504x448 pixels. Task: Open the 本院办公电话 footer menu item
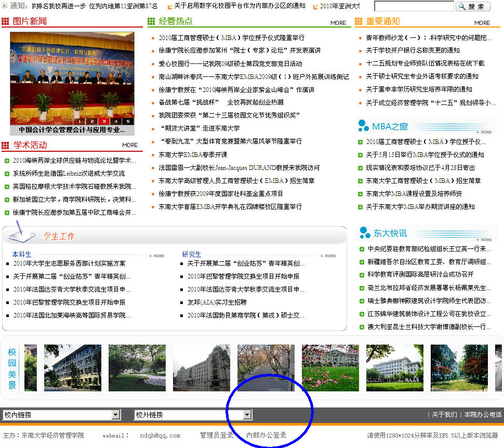pos(483,415)
